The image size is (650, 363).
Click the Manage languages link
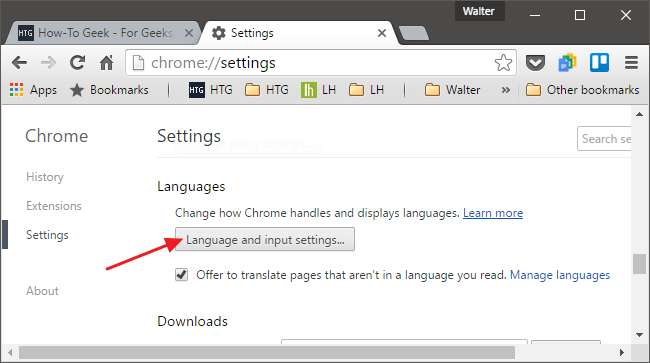560,275
